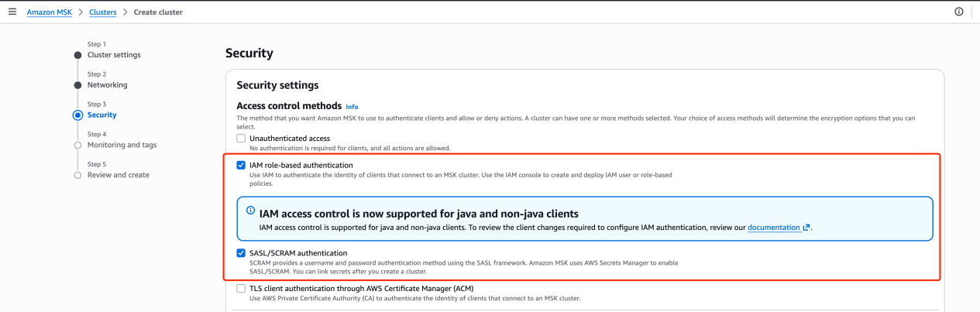Go to Cluster settings step

[x=114, y=55]
